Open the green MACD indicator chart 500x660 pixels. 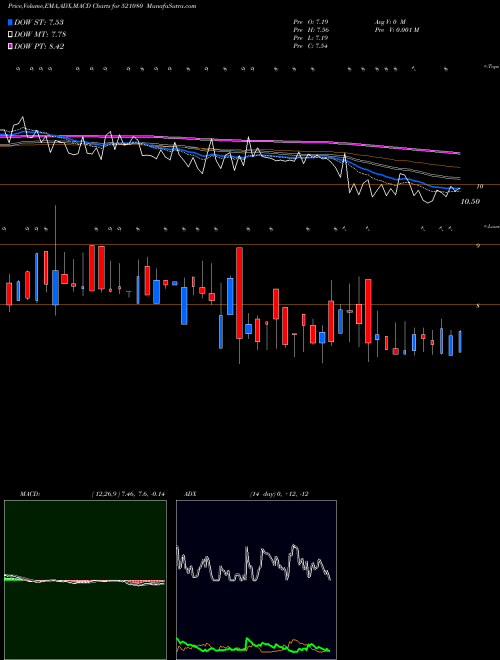point(85,580)
